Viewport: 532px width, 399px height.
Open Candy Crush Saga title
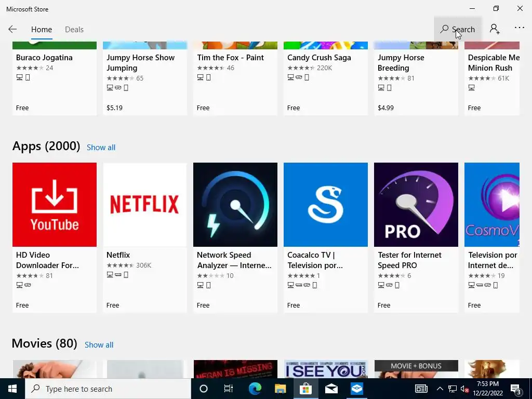pos(319,58)
